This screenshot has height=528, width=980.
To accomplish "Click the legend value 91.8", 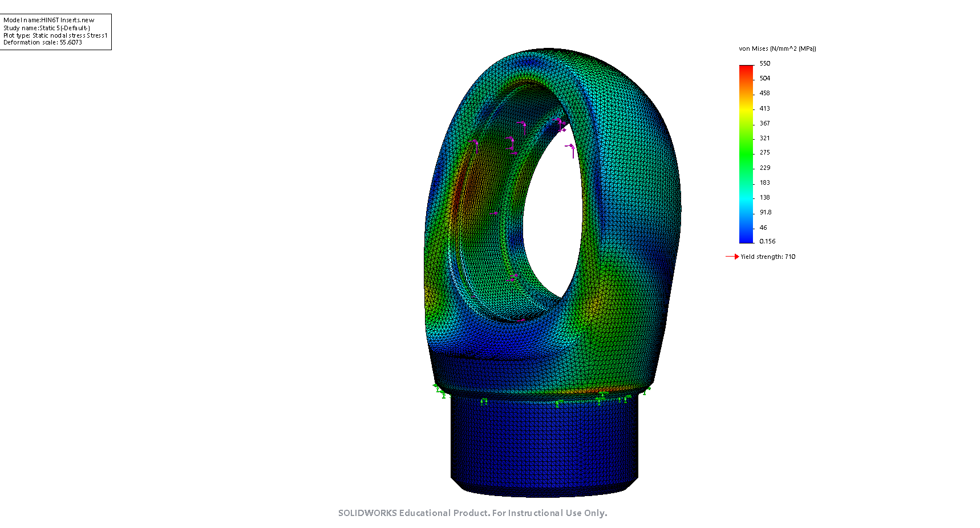I will pyautogui.click(x=766, y=212).
